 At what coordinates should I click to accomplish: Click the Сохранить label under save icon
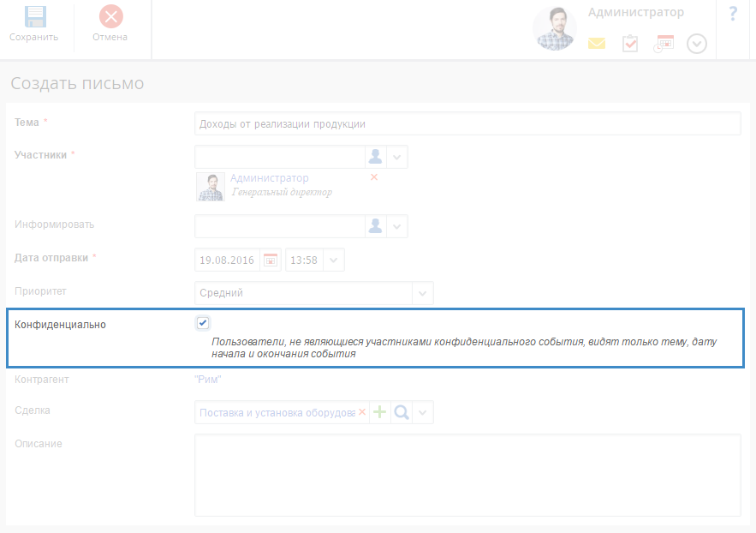coord(33,37)
